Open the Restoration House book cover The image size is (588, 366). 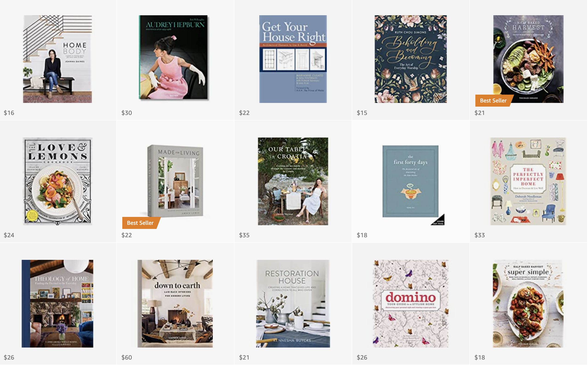point(293,304)
